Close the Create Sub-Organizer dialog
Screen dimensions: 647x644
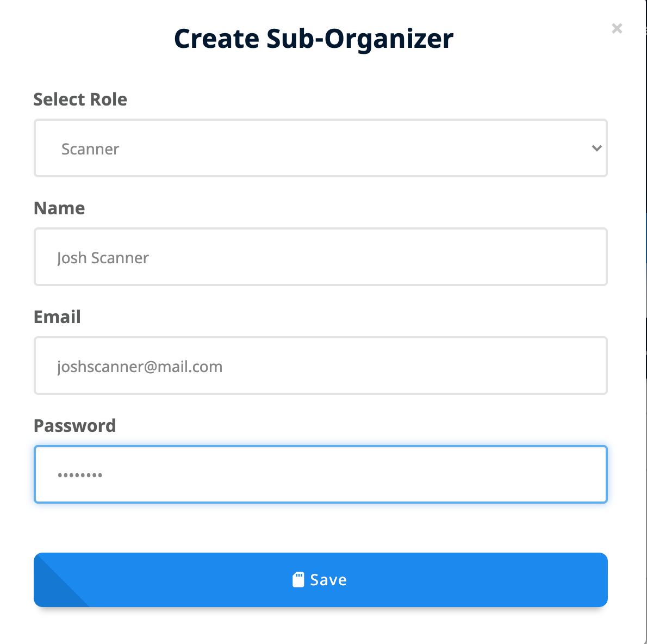coord(617,28)
